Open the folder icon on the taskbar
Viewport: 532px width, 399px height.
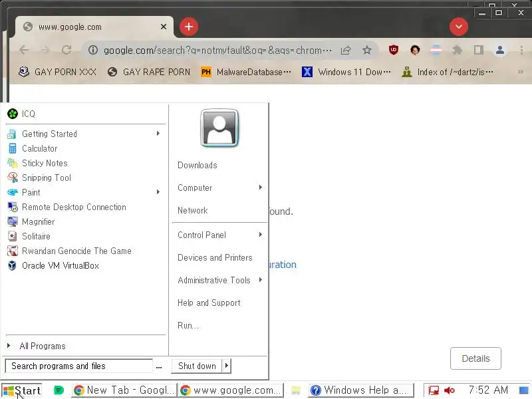coord(296,390)
